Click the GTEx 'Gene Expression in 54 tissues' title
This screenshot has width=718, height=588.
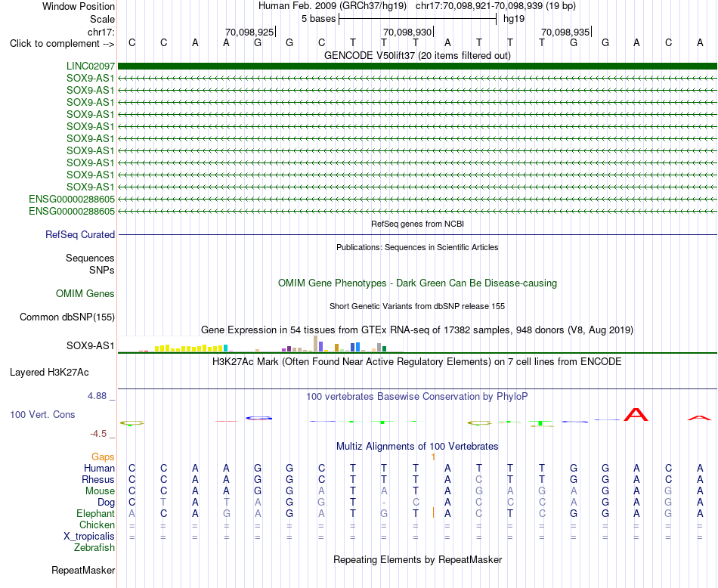[x=417, y=330]
